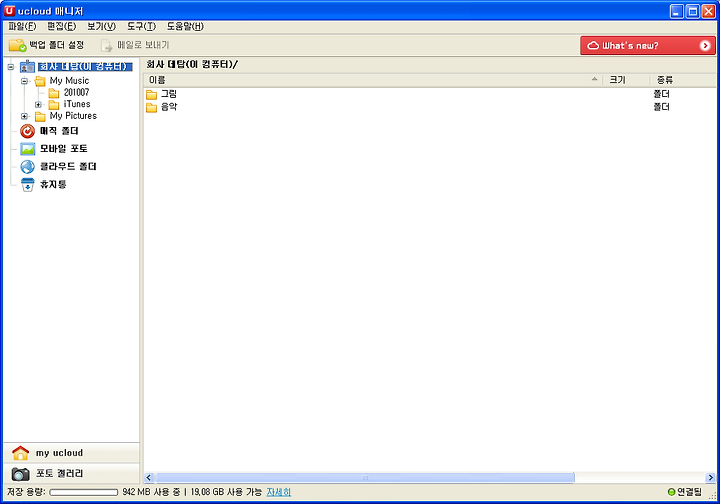Click the 그림 folder icon in list

point(152,95)
